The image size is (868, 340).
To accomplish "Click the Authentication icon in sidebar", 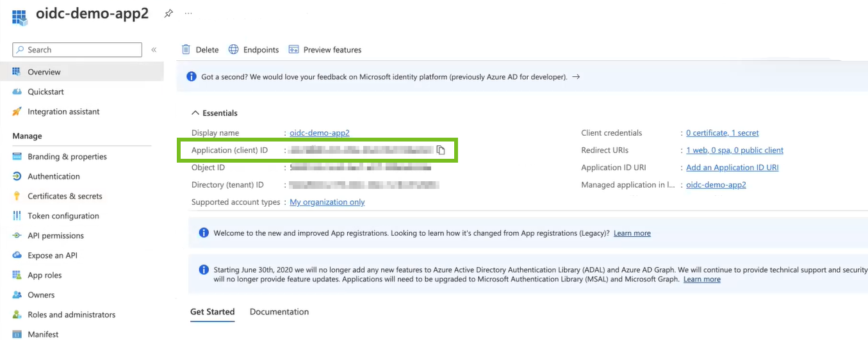I will point(17,176).
